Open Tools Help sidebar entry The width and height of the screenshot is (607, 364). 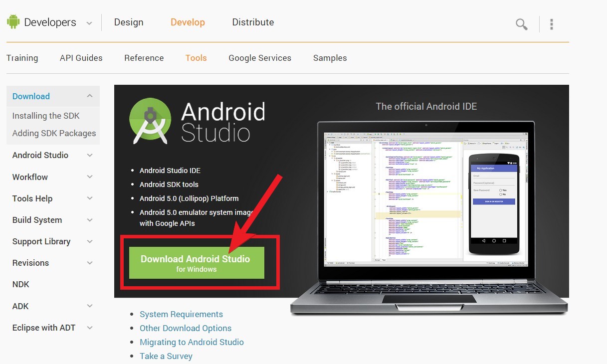pos(32,198)
